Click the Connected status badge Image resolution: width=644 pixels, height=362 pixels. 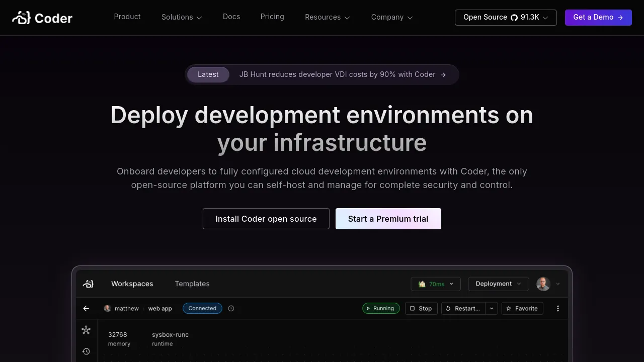click(202, 308)
